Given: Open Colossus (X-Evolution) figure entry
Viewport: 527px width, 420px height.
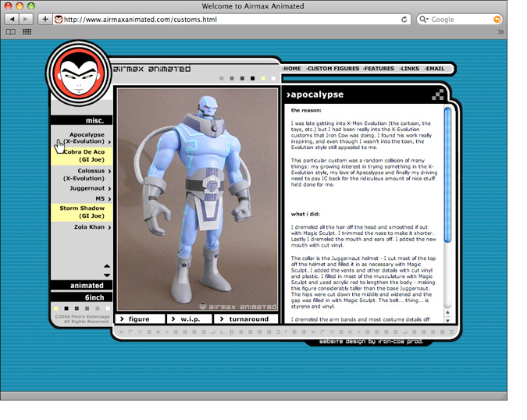Looking at the screenshot, I should click(x=84, y=174).
